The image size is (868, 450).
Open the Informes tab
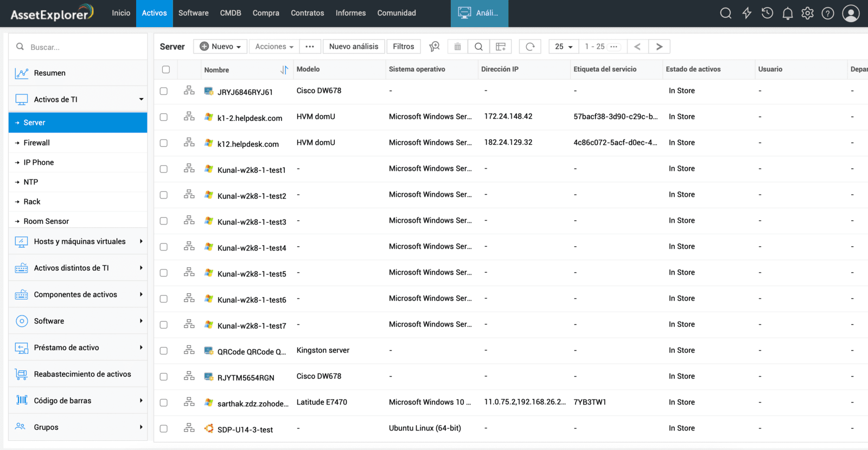pyautogui.click(x=350, y=13)
